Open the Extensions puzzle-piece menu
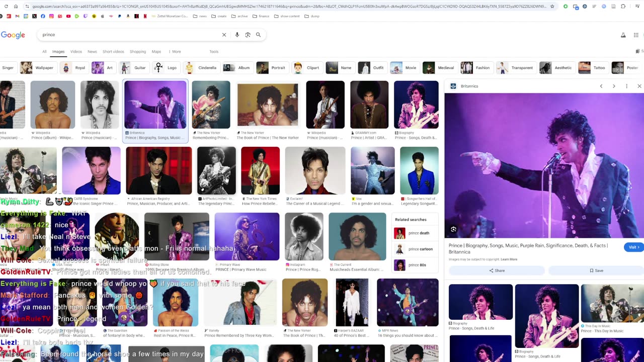The height and width of the screenshot is (362, 644). click(x=623, y=7)
